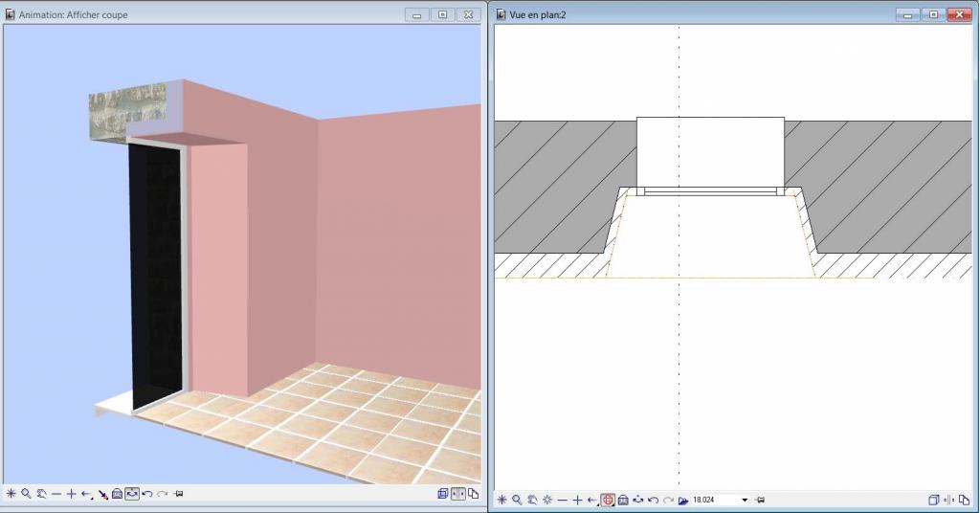Toggle the red target crosshair icon in Vue en plan
This screenshot has height=513, width=980.
coord(608,500)
